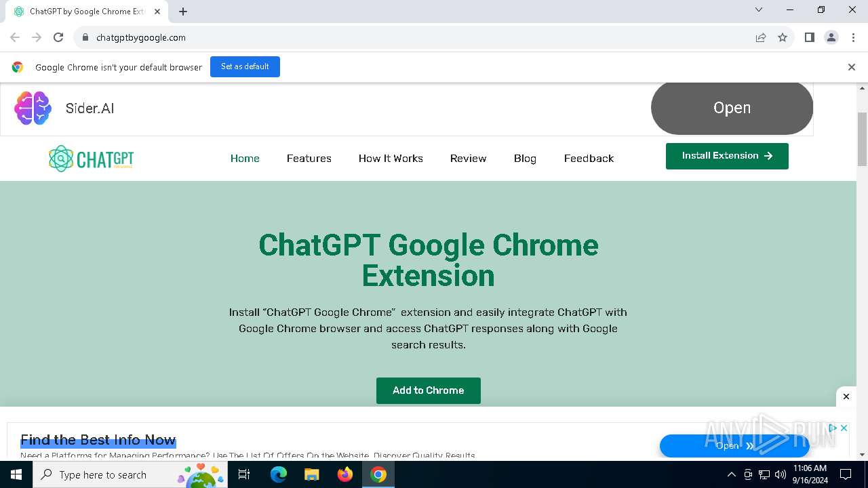Screen dimensions: 868x488
Task: View site information lock icon
Action: click(85, 37)
